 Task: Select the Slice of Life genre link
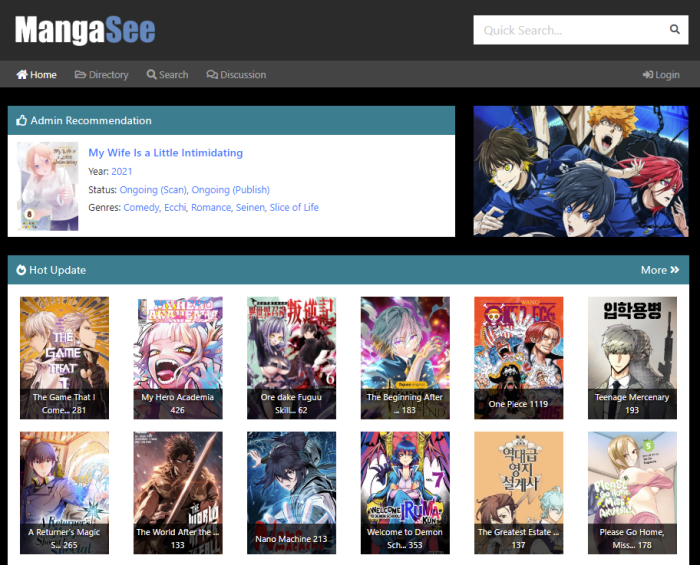pos(294,208)
